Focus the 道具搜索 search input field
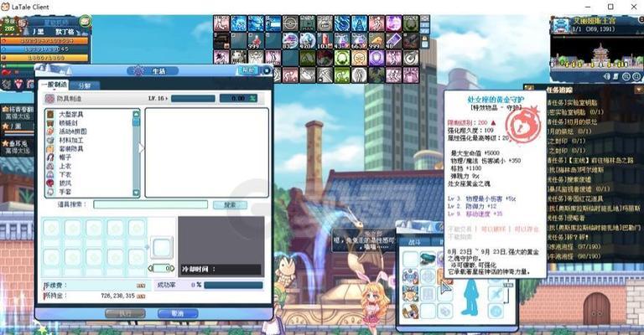This screenshot has width=644, height=335. coord(150,204)
